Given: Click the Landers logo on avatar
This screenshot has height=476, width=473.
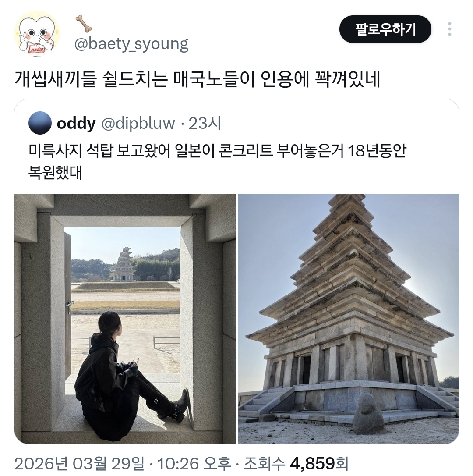Looking at the screenshot, I should pos(36,50).
